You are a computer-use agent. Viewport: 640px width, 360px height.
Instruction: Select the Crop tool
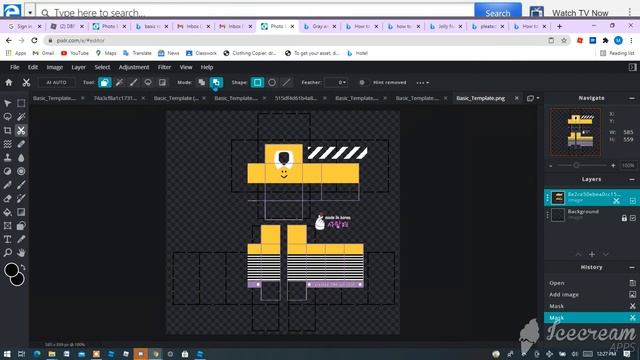[x=7, y=131]
